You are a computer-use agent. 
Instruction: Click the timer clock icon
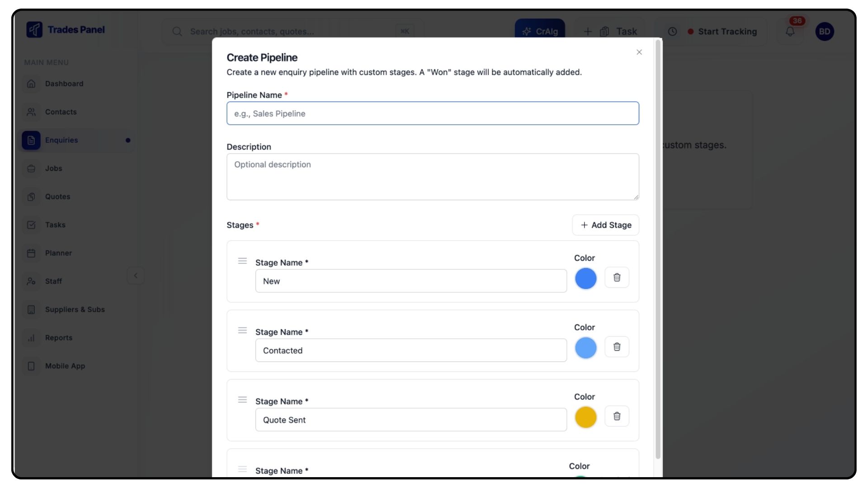pyautogui.click(x=672, y=32)
